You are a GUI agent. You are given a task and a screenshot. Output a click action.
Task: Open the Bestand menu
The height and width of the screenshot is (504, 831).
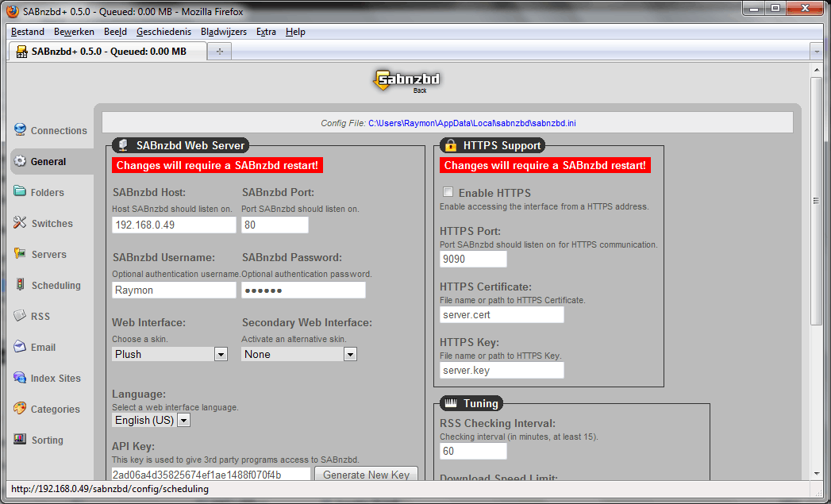(x=28, y=32)
